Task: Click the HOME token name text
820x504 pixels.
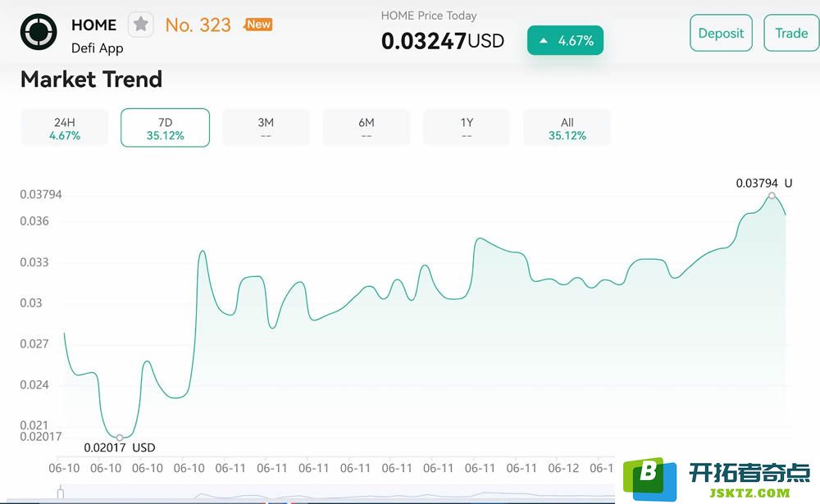Action: (x=94, y=25)
